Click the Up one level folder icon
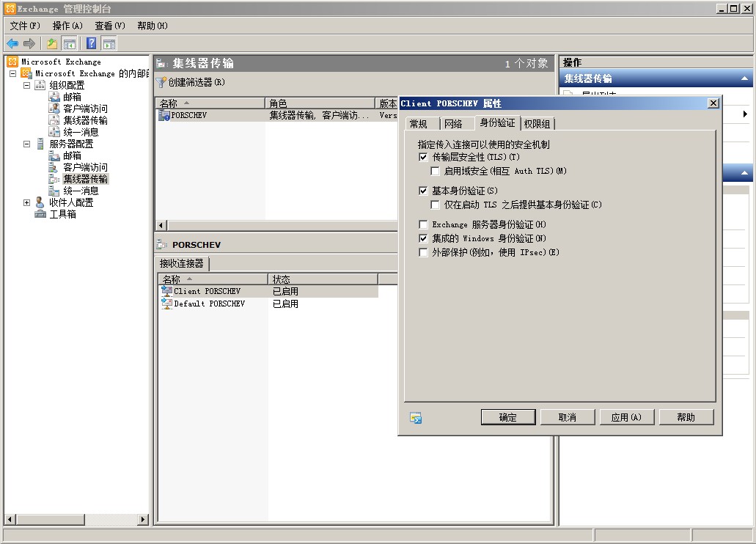756x544 pixels. tap(52, 44)
